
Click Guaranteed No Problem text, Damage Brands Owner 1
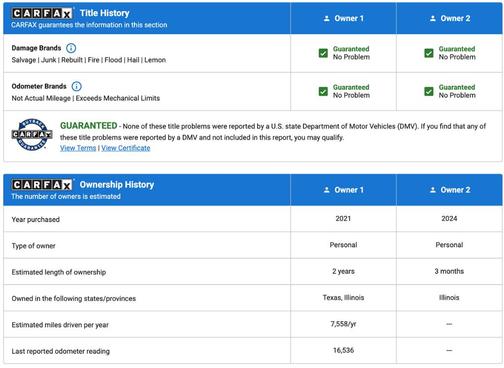click(x=351, y=53)
